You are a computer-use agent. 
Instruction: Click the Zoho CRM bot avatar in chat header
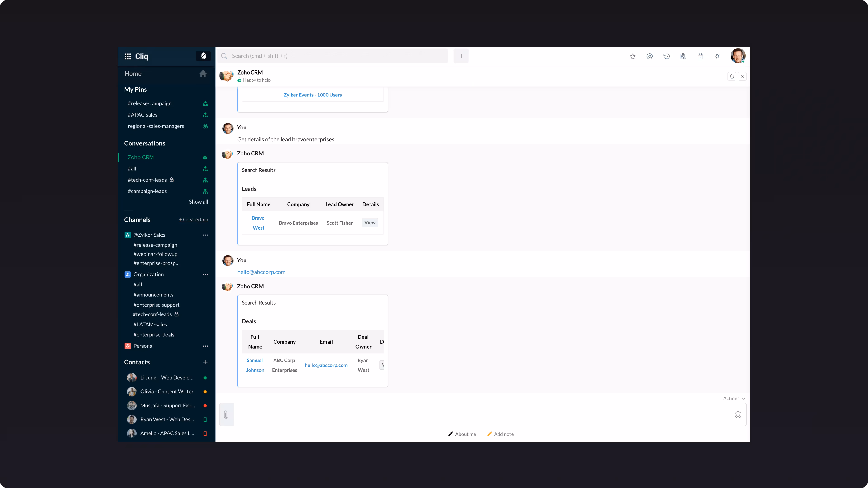226,76
